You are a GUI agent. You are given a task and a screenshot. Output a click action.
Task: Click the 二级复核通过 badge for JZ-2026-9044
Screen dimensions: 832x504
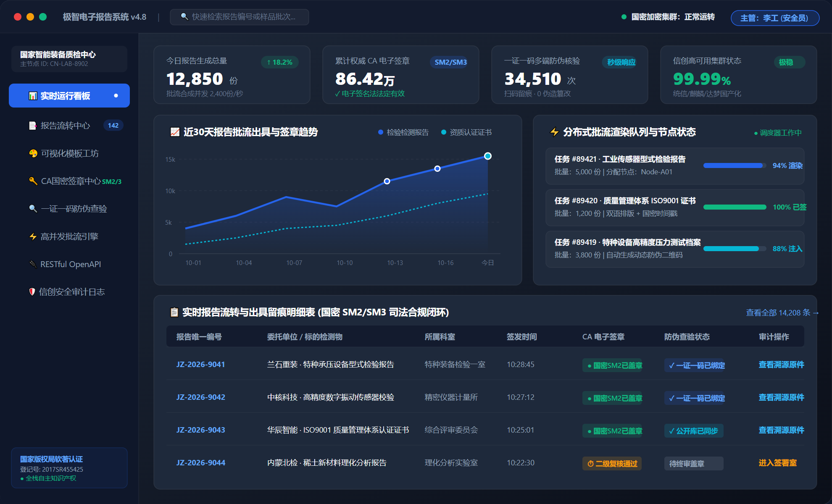tap(612, 464)
